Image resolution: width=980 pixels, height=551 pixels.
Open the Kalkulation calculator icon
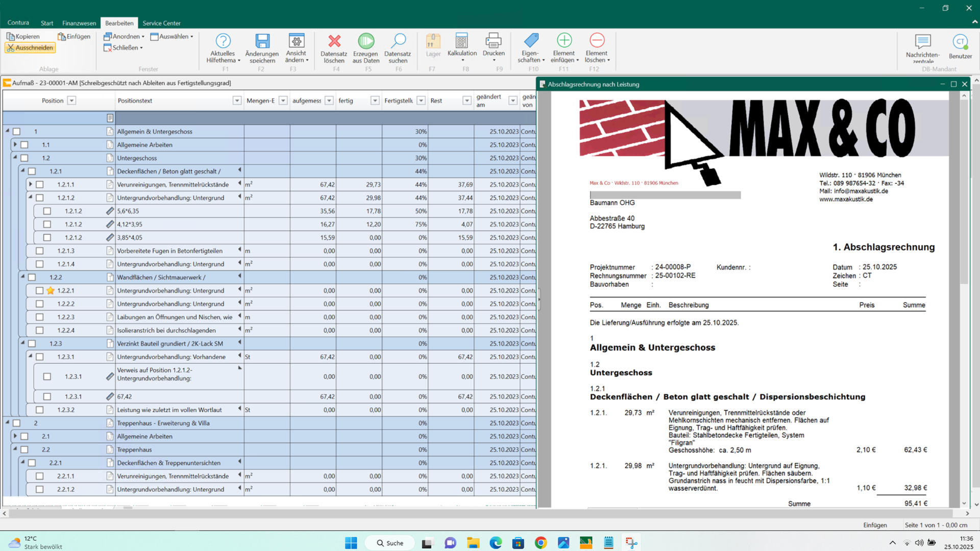[x=461, y=41]
